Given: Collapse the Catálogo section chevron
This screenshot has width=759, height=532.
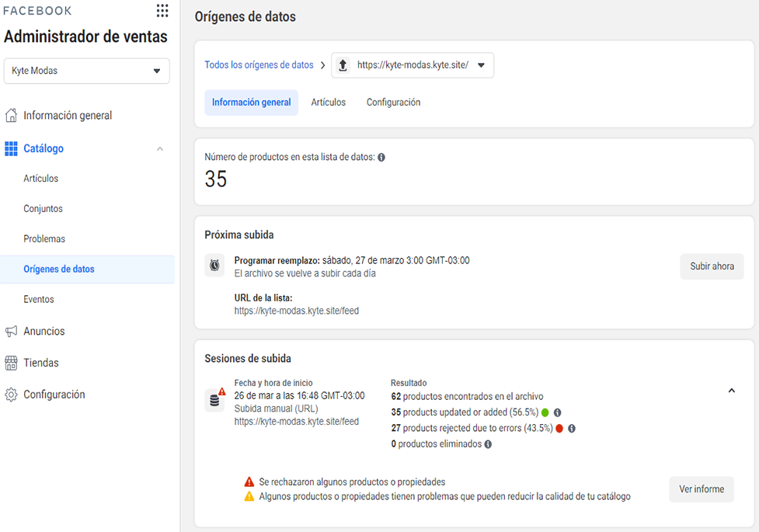Looking at the screenshot, I should (x=160, y=148).
